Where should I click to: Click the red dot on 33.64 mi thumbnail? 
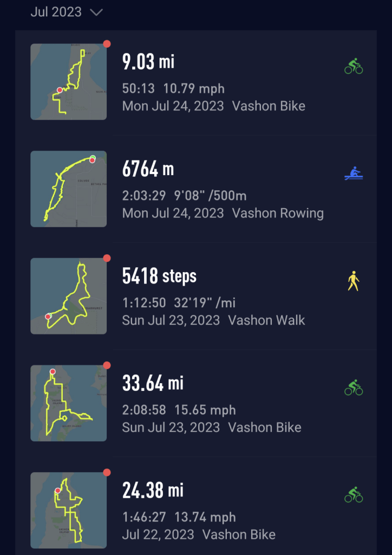pyautogui.click(x=107, y=365)
